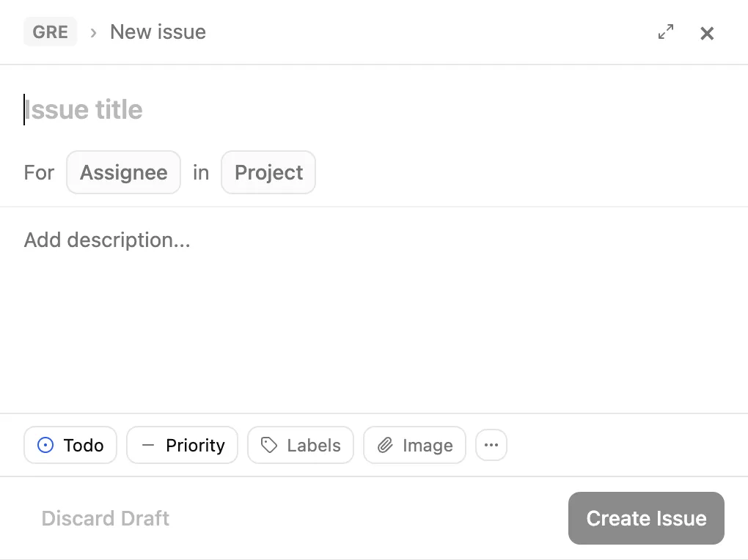
Task: Click the Priority dash icon
Action: point(148,446)
